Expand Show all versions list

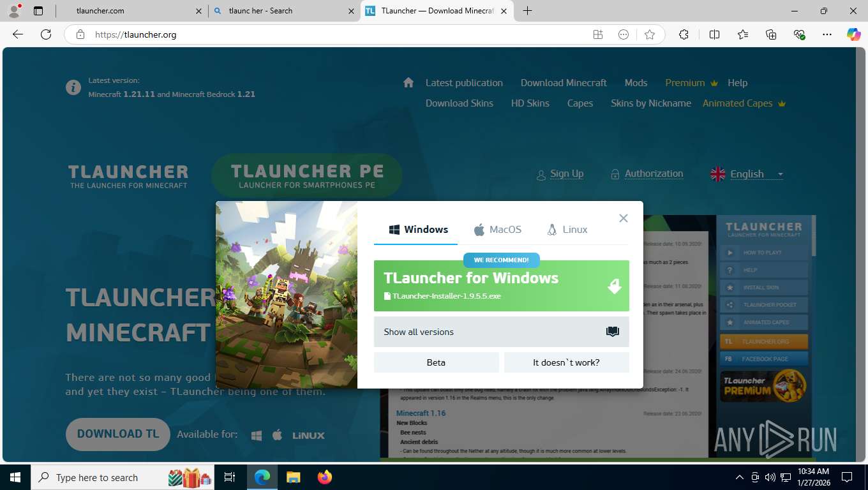click(x=501, y=332)
